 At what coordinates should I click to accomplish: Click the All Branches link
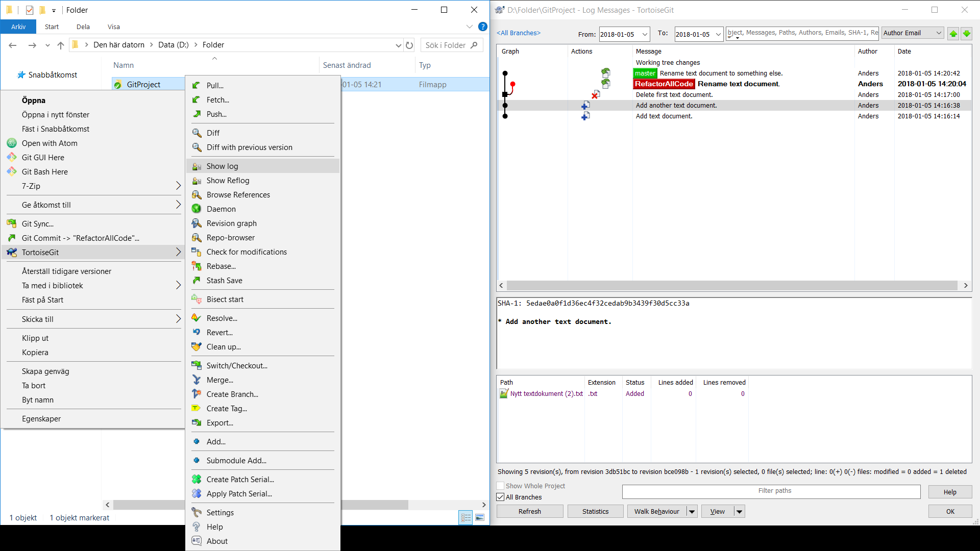point(519,33)
